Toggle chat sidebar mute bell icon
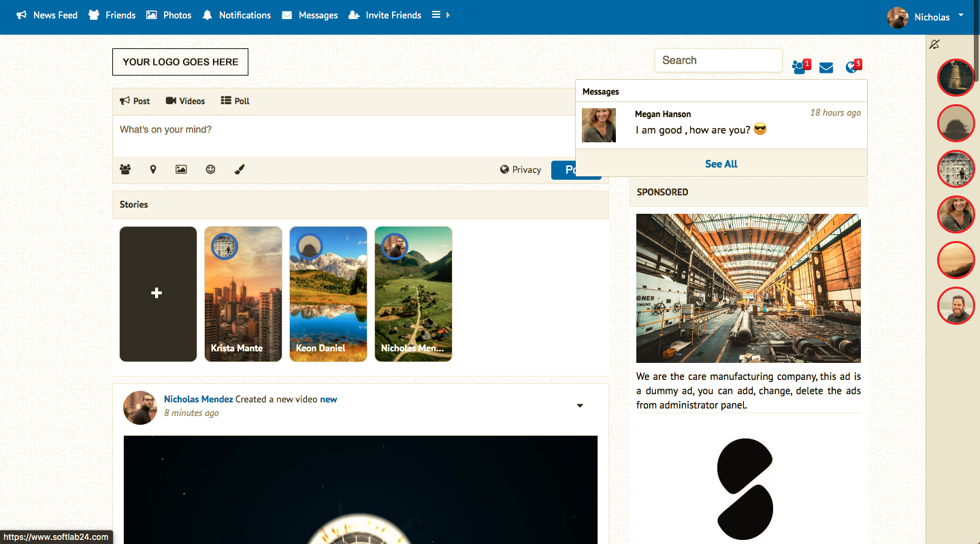The height and width of the screenshot is (544, 980). click(934, 44)
